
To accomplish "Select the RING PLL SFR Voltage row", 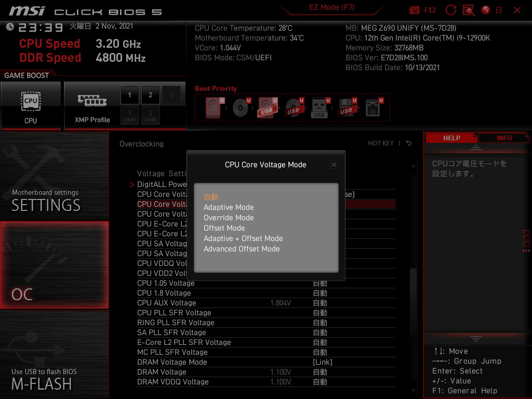I will pos(266,323).
